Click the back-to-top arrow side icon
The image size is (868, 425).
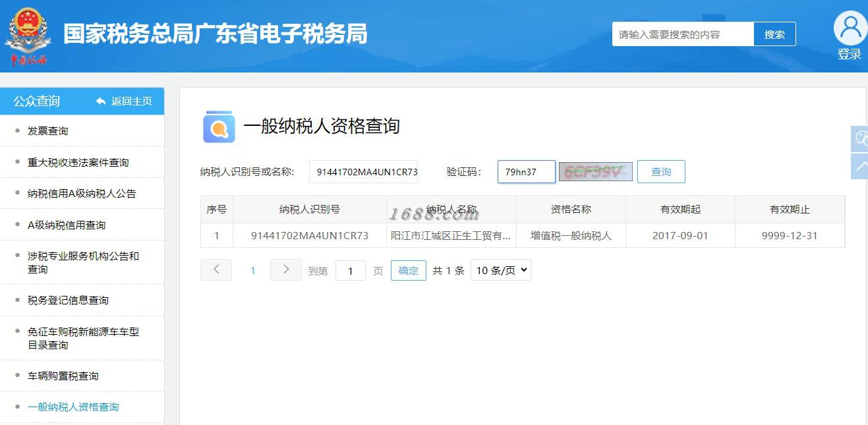859,167
